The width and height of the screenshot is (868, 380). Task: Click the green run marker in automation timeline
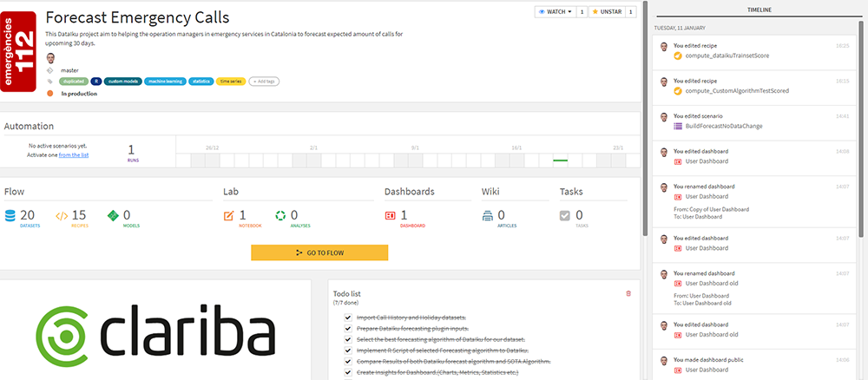[560, 161]
